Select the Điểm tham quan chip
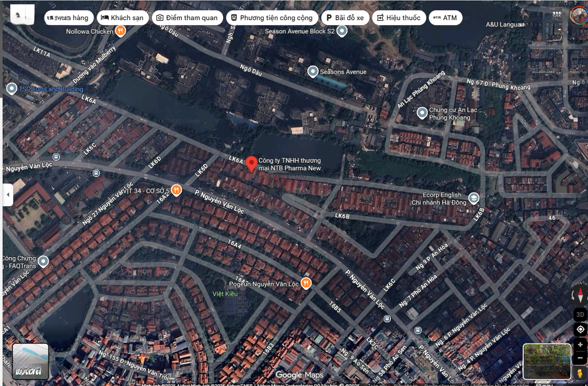 [x=187, y=18]
